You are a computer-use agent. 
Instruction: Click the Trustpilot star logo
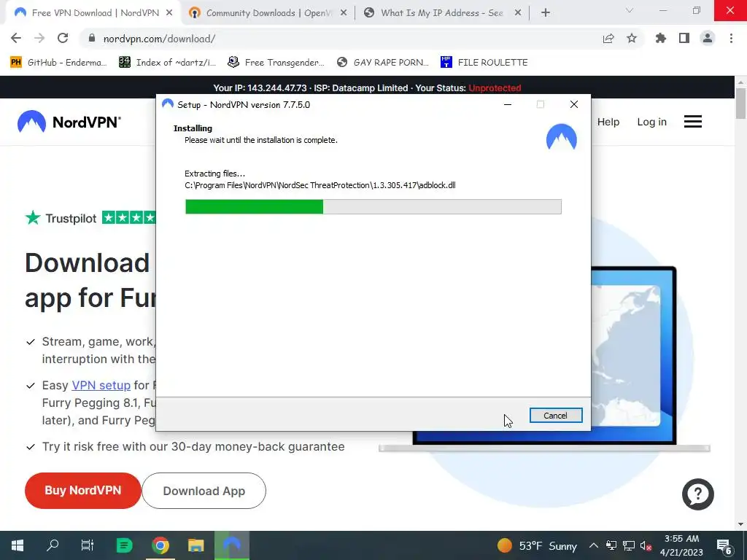tap(33, 218)
